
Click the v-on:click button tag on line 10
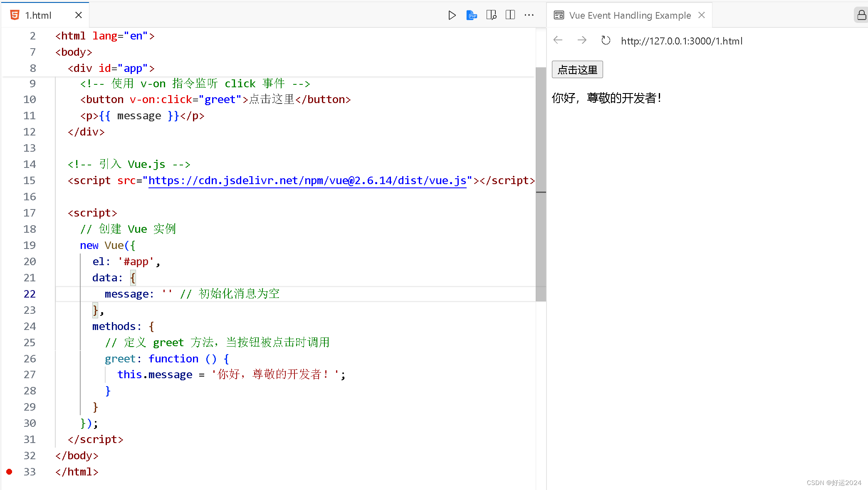[x=215, y=99]
